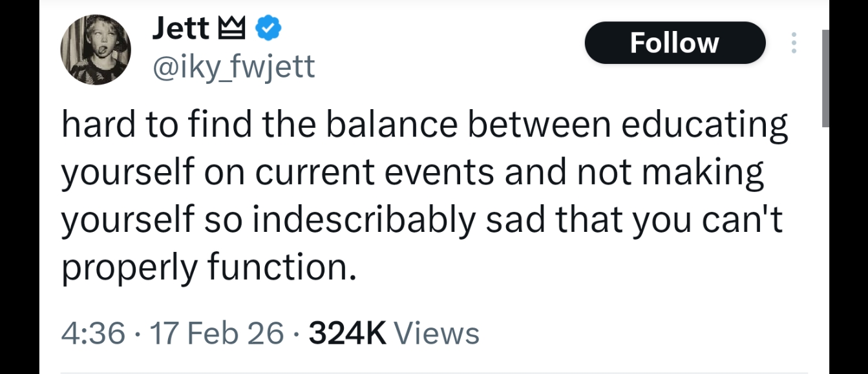Click the 4:36 timestamp

tap(93, 333)
